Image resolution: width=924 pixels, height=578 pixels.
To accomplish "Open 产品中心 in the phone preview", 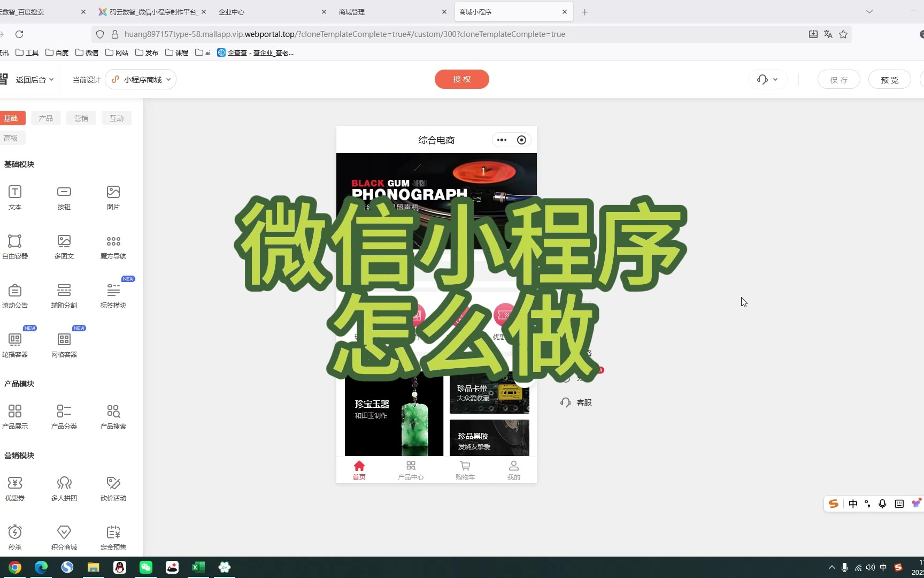I will click(411, 470).
